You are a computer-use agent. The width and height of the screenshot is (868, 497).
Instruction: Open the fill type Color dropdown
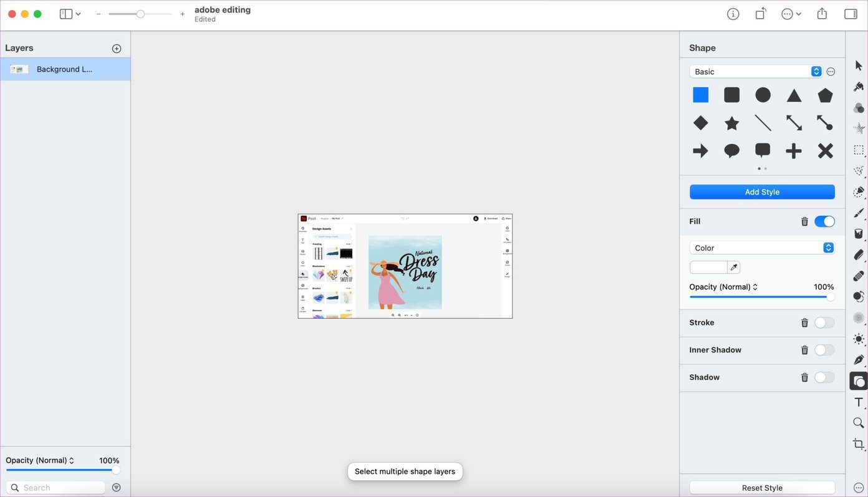(762, 248)
